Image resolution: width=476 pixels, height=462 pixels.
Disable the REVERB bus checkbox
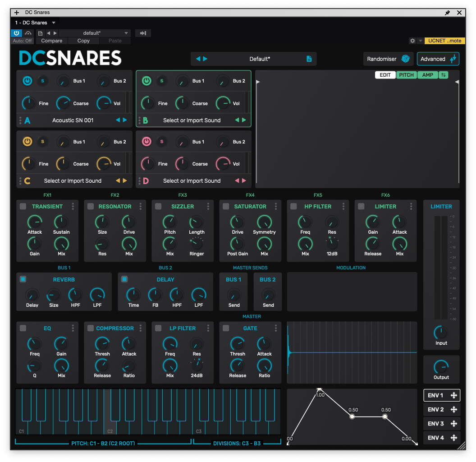pyautogui.click(x=23, y=279)
